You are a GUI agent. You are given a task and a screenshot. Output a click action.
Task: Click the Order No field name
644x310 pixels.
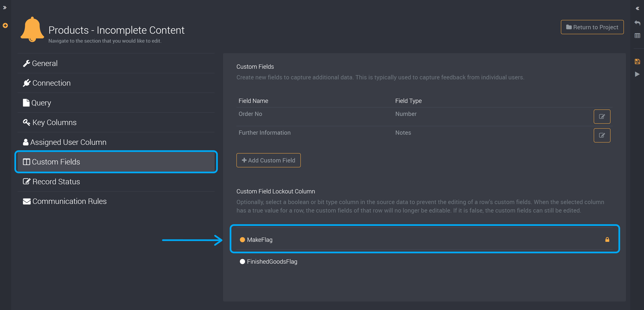pyautogui.click(x=250, y=114)
